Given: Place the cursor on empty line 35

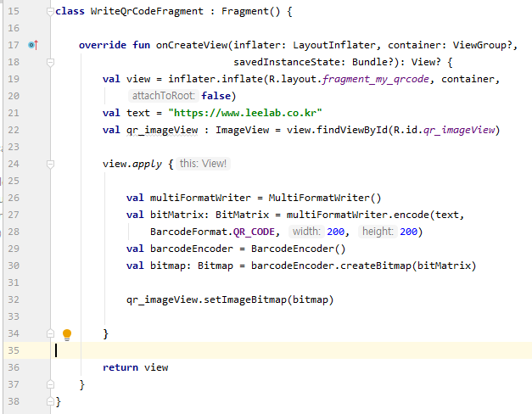Looking at the screenshot, I should click(x=255, y=350).
